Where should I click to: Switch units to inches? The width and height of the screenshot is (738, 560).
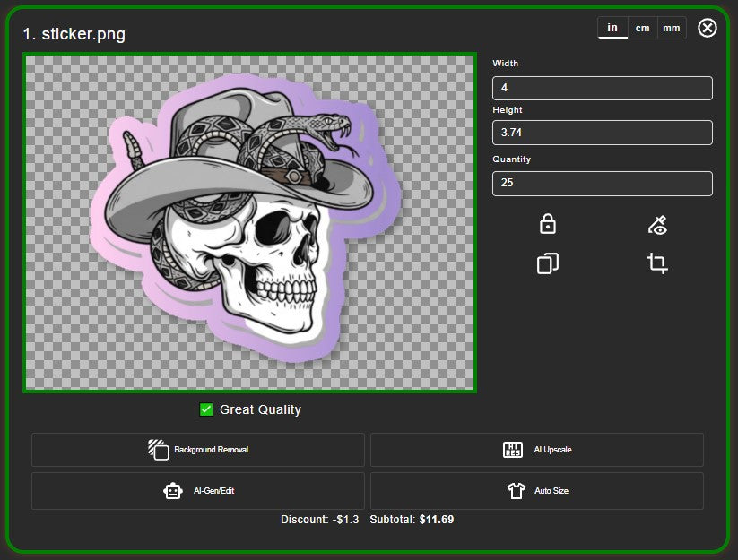coord(612,28)
